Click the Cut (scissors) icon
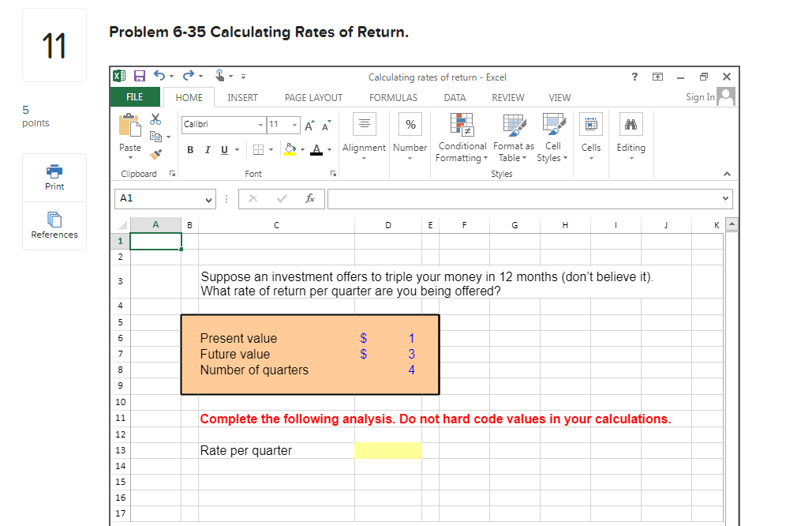Image resolution: width=812 pixels, height=526 pixels. coord(155,119)
